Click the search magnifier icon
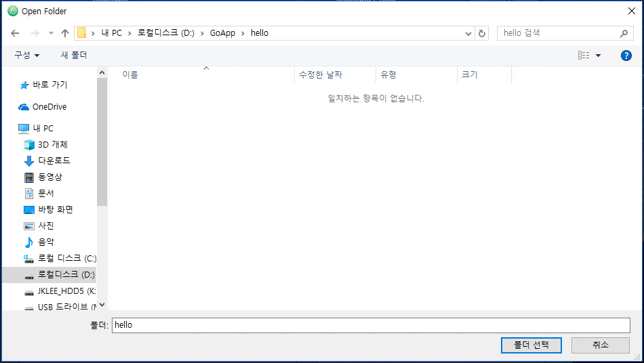 (624, 33)
